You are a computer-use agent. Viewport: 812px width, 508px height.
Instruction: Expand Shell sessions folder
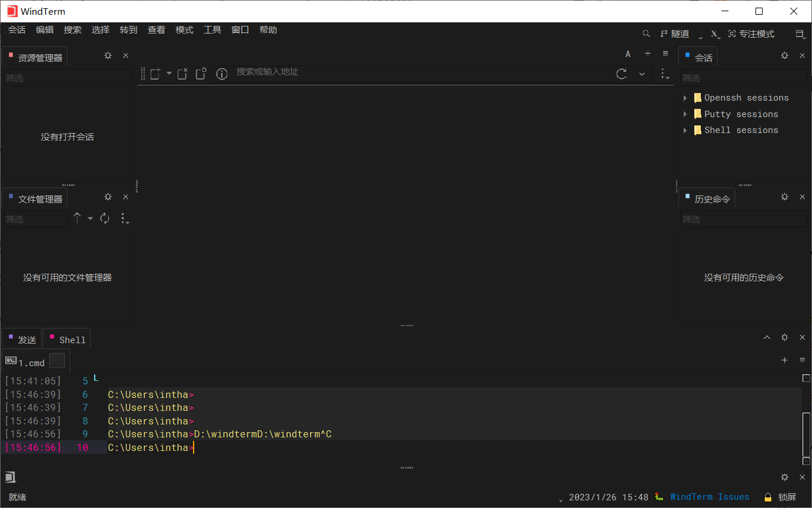pyautogui.click(x=685, y=130)
